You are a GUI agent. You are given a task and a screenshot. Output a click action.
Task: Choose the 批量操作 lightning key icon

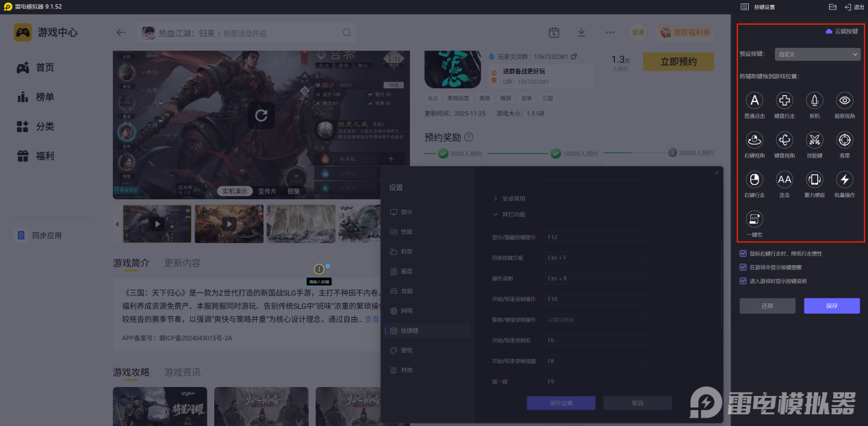(x=845, y=179)
